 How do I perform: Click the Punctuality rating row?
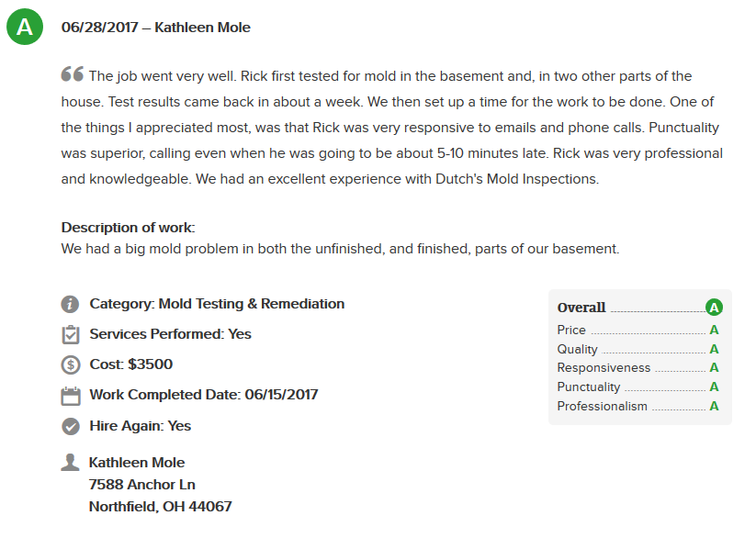tap(638, 387)
